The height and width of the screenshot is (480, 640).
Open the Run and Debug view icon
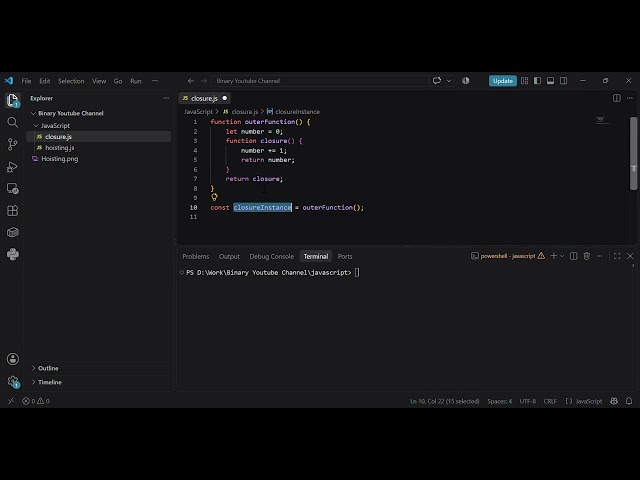13,167
